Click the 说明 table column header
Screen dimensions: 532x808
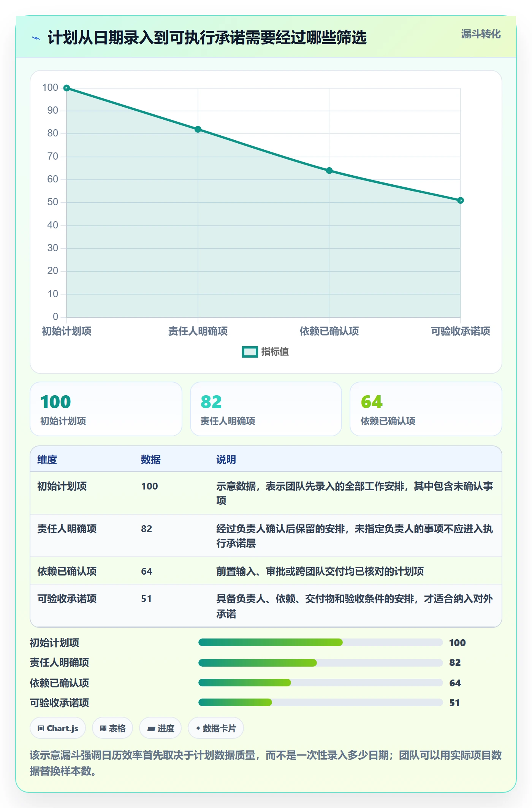(x=226, y=459)
